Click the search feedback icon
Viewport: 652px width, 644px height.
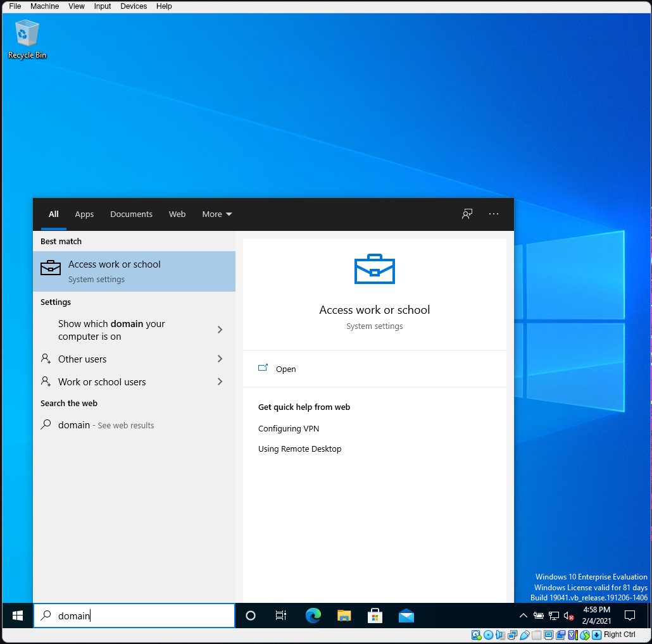[x=467, y=214]
